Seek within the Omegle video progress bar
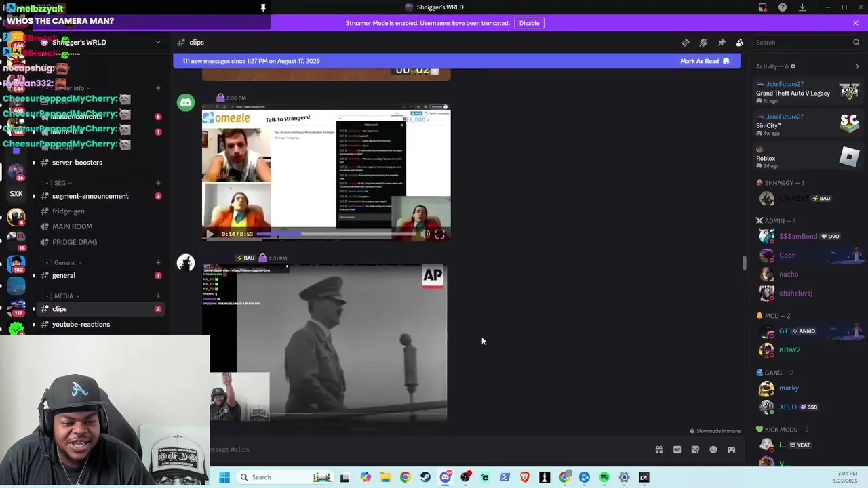Screen dimensions: 868x488 336,235
